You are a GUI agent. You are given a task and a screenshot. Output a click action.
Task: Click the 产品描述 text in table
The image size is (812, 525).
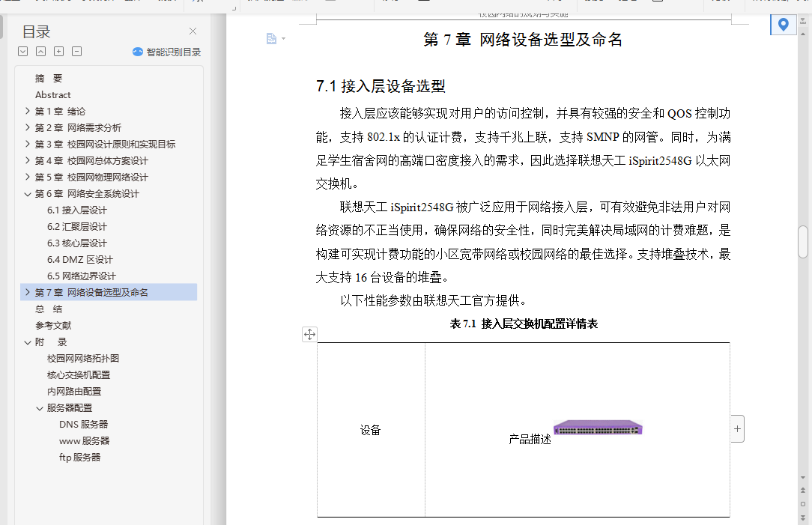530,440
